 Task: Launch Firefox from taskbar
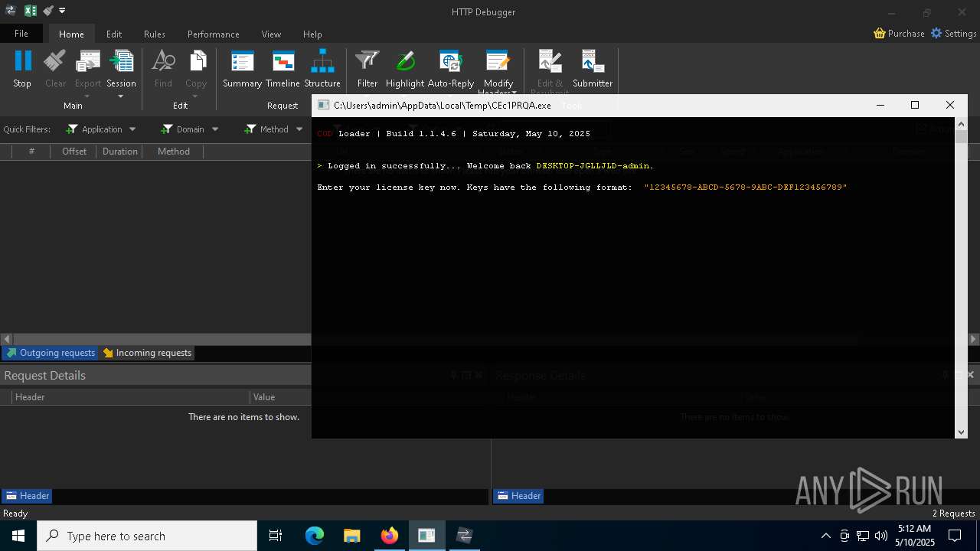(x=389, y=536)
